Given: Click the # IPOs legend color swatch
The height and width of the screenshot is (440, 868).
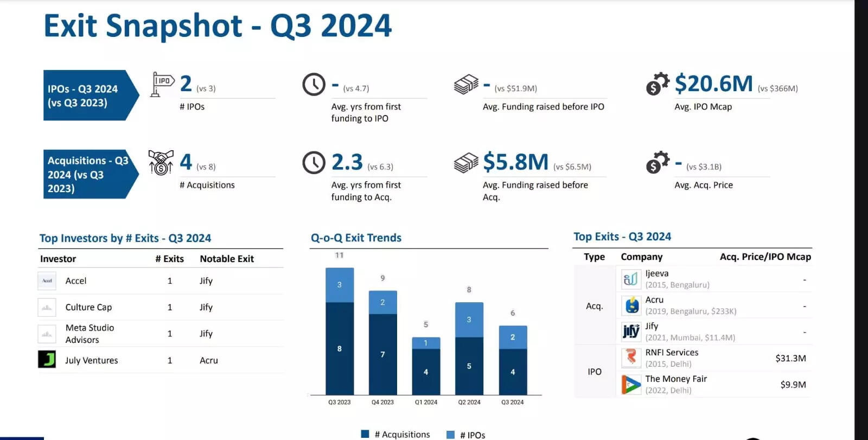Looking at the screenshot, I should (450, 435).
